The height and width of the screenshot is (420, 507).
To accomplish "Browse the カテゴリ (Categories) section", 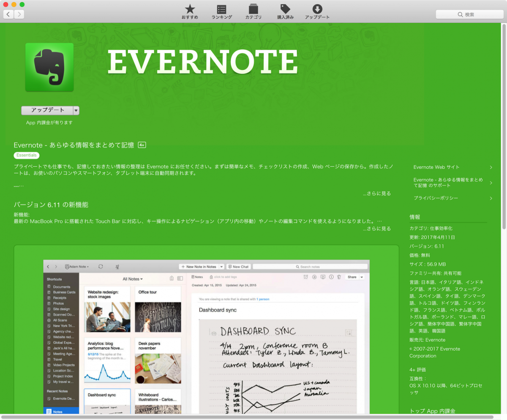I will [253, 11].
